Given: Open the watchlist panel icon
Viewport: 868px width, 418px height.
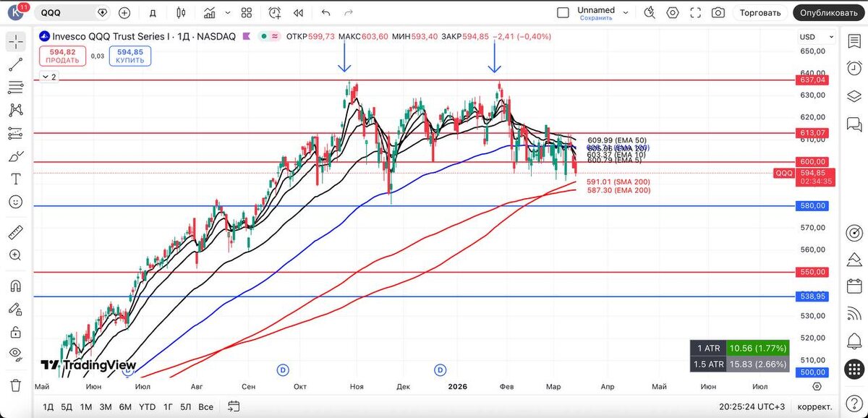Looking at the screenshot, I should tap(854, 41).
